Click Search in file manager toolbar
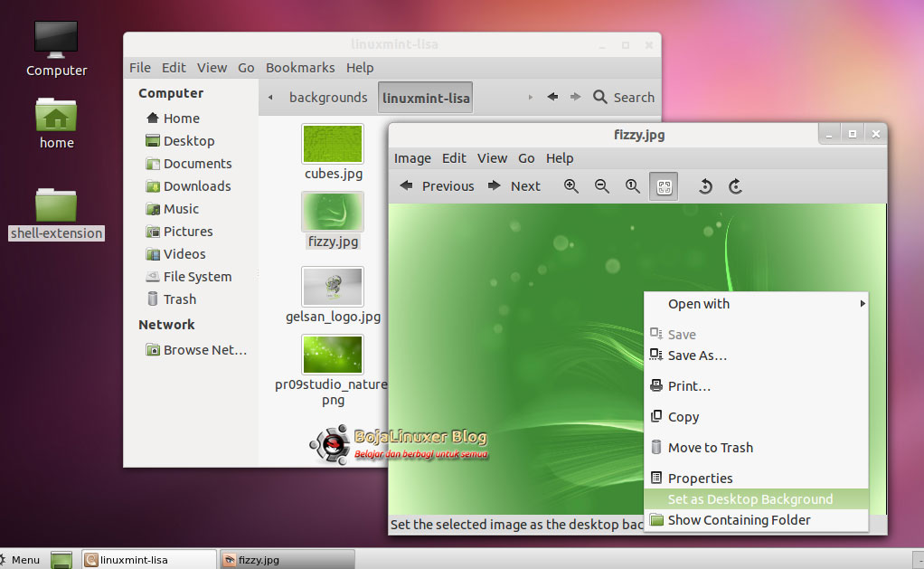Image resolution: width=924 pixels, height=569 pixels. click(624, 98)
